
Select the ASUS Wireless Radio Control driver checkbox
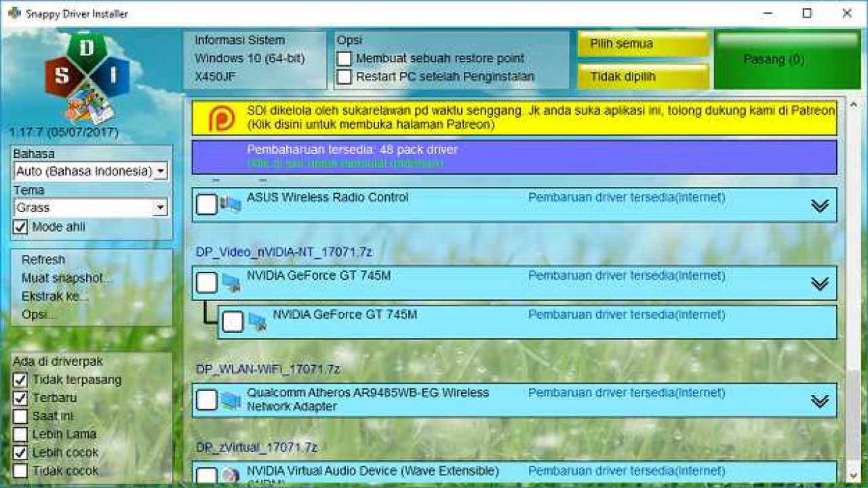(207, 205)
